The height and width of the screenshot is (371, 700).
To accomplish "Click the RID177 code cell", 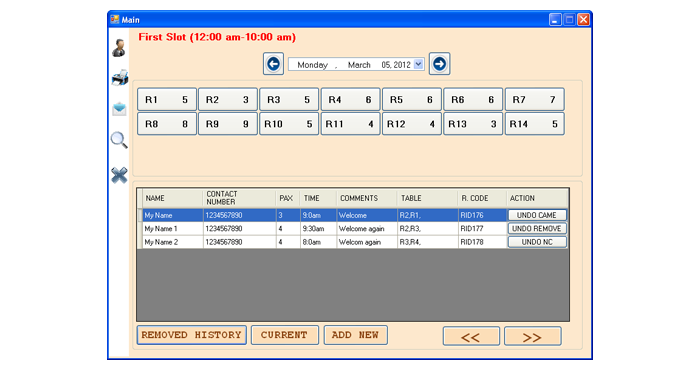I will click(482, 229).
